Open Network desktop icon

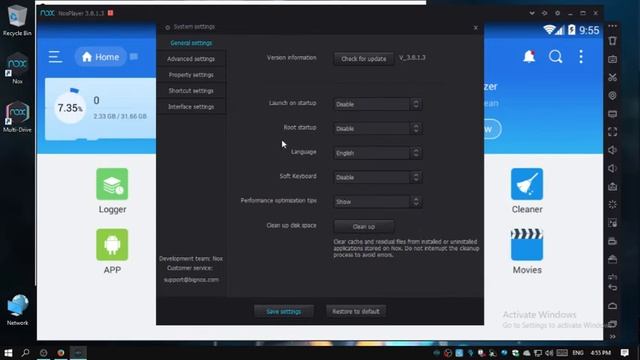point(18,310)
